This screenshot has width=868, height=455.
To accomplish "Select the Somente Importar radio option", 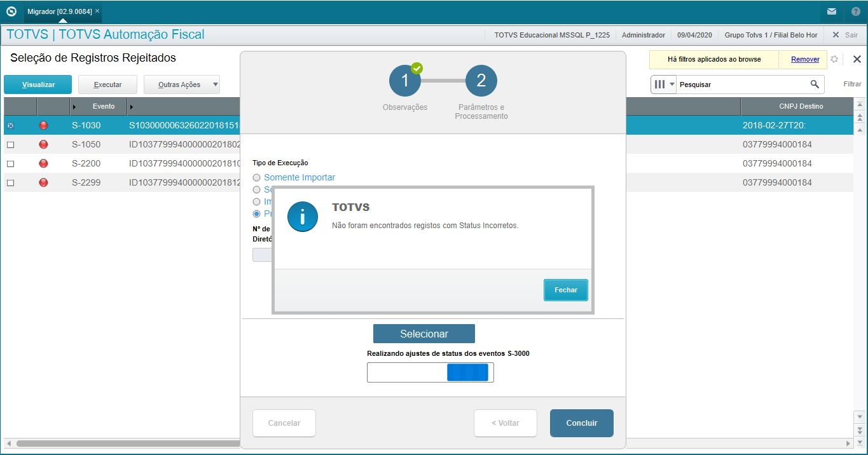I will coord(256,178).
